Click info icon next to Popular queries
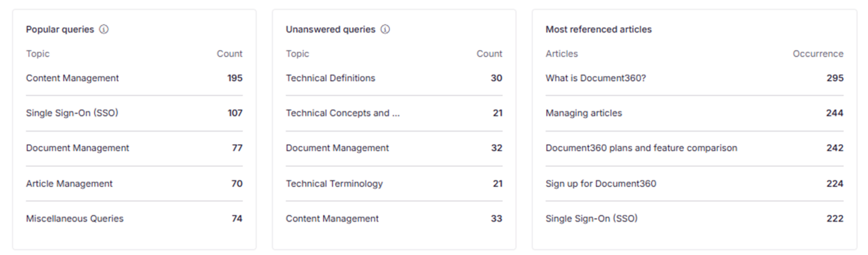 104,29
